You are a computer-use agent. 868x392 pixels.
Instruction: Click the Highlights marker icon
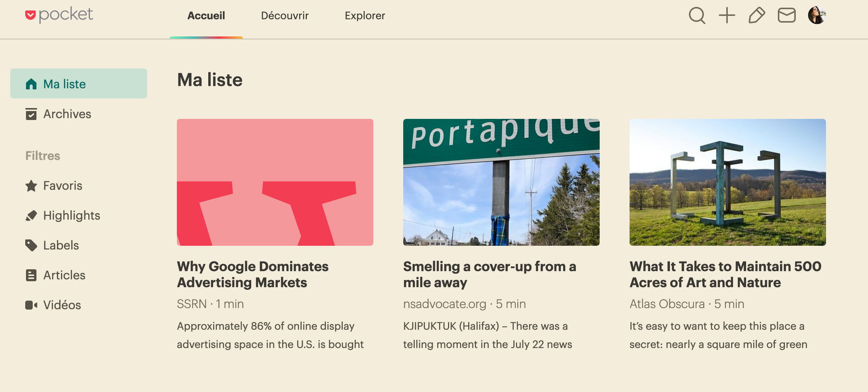(31, 216)
